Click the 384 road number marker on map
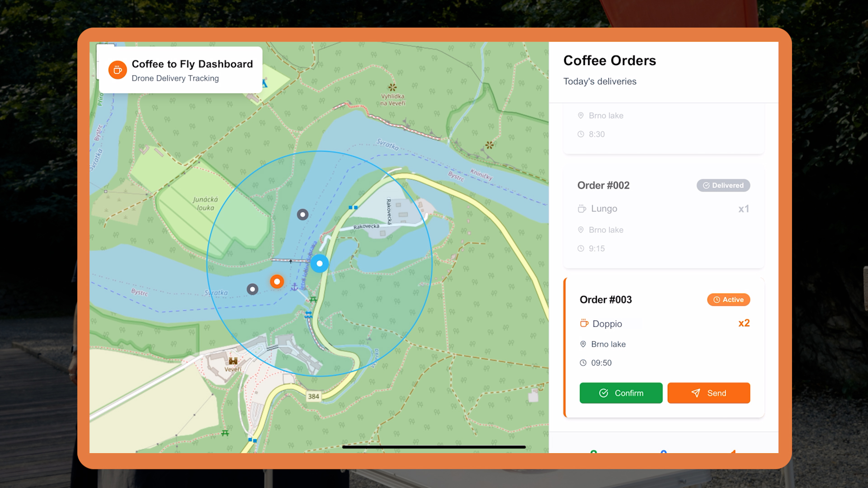The width and height of the screenshot is (868, 488). [313, 397]
